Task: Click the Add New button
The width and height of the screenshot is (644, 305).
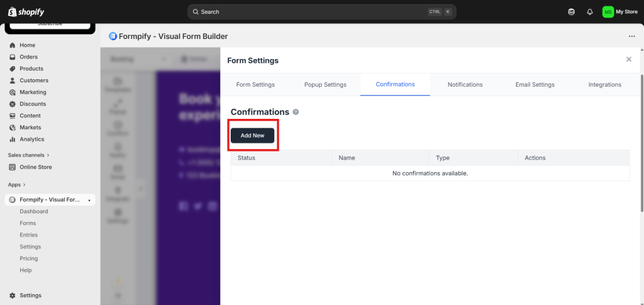Action: pos(252,135)
